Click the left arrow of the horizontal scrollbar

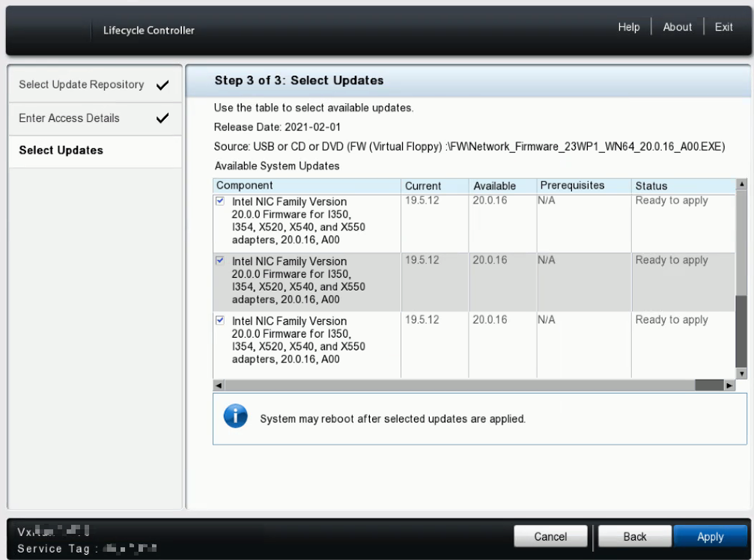coord(217,383)
